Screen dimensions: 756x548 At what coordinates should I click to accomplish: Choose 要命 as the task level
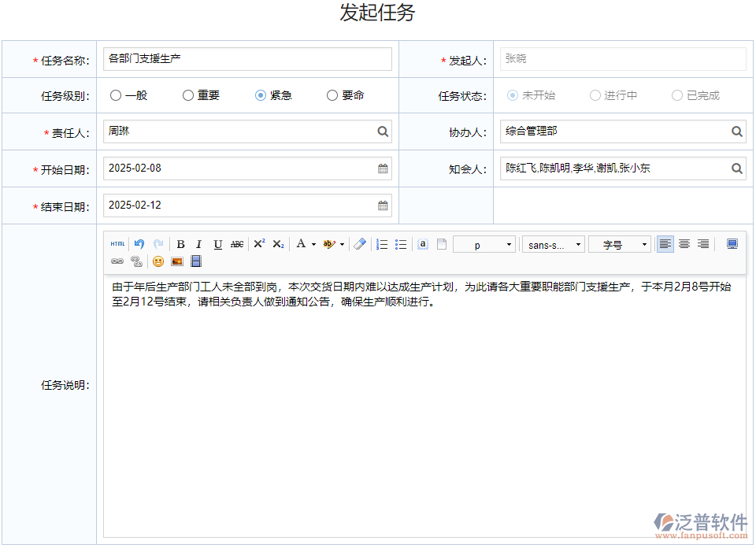point(332,95)
